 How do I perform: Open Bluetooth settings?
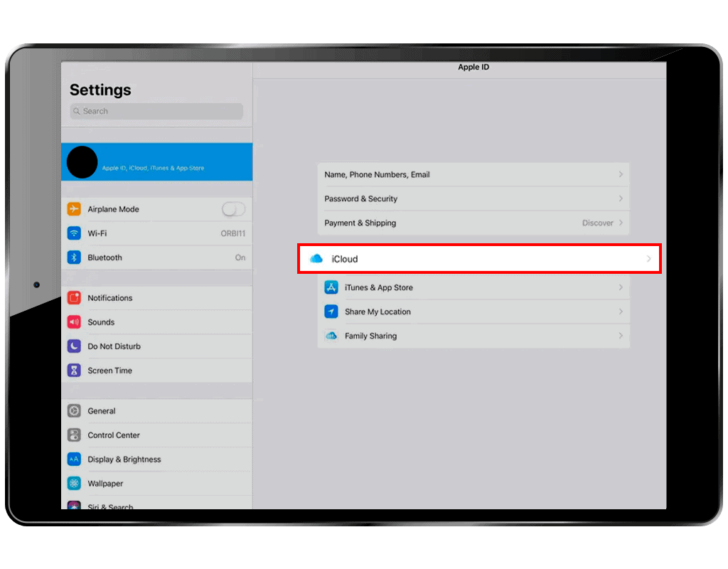coord(157,257)
